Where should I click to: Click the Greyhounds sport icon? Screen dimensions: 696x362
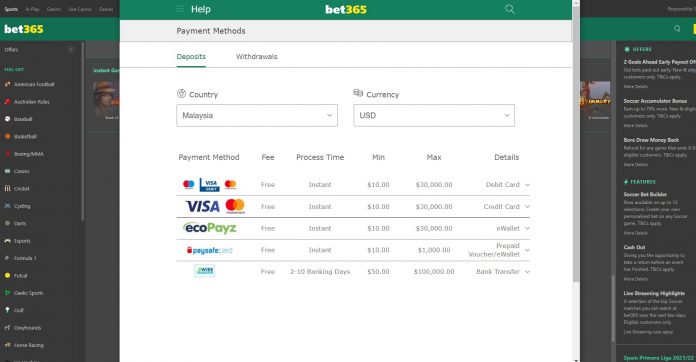(x=8, y=328)
